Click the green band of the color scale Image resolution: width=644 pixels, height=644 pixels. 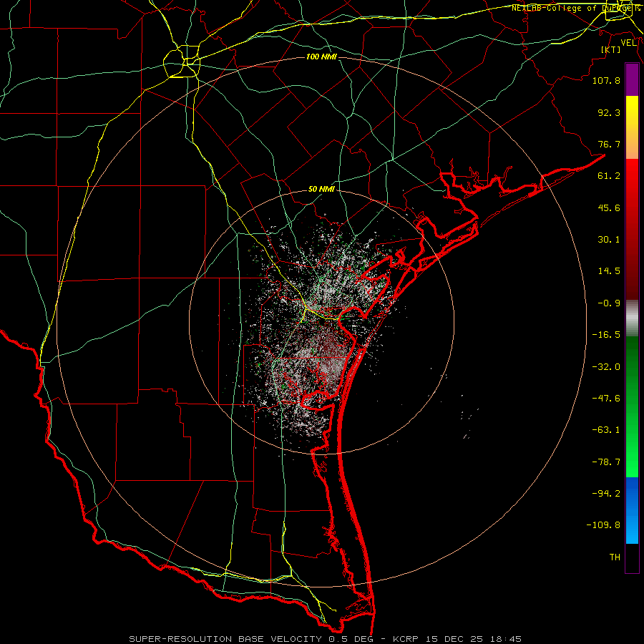632,406
